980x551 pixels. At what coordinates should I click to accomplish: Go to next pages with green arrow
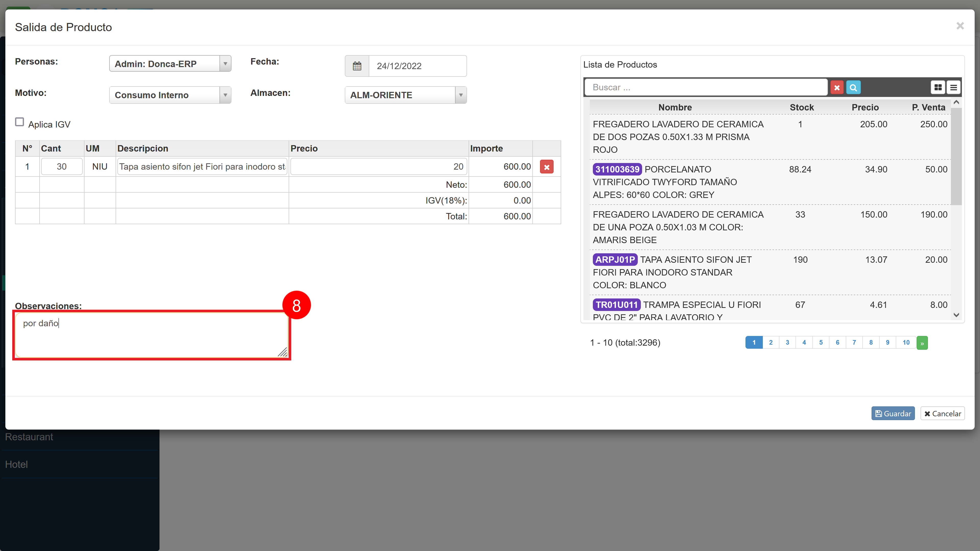(x=922, y=343)
